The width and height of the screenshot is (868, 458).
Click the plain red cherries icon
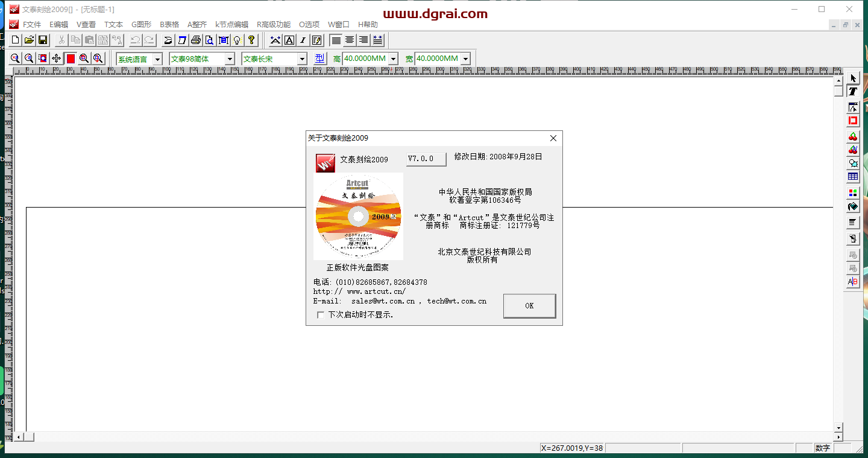[x=853, y=136]
